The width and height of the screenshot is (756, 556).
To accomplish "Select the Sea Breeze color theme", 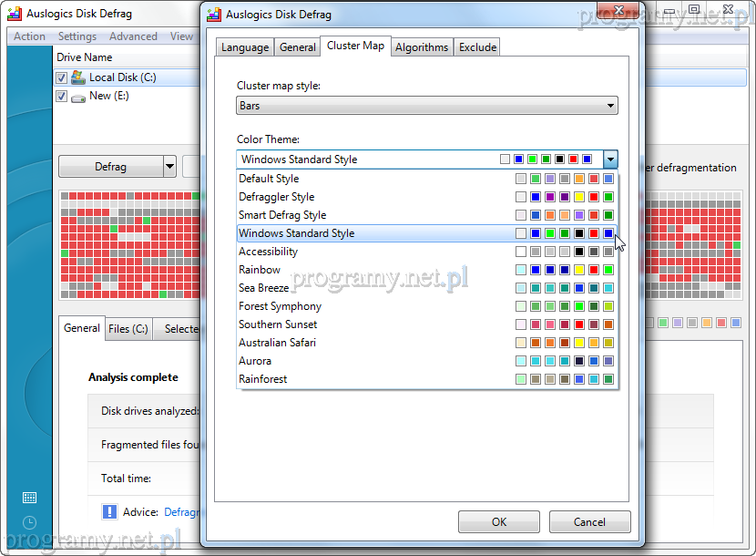I will tap(264, 288).
